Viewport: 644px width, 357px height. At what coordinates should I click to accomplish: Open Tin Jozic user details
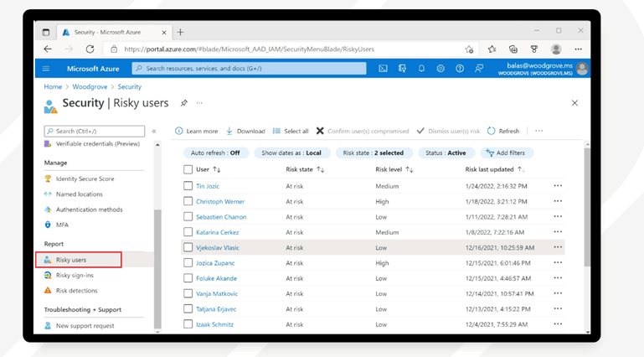(x=208, y=186)
